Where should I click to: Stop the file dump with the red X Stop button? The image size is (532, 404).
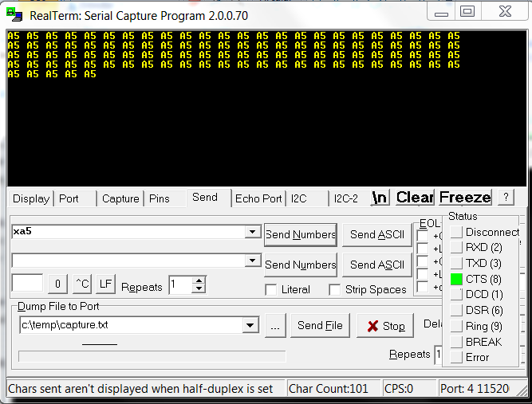(385, 326)
